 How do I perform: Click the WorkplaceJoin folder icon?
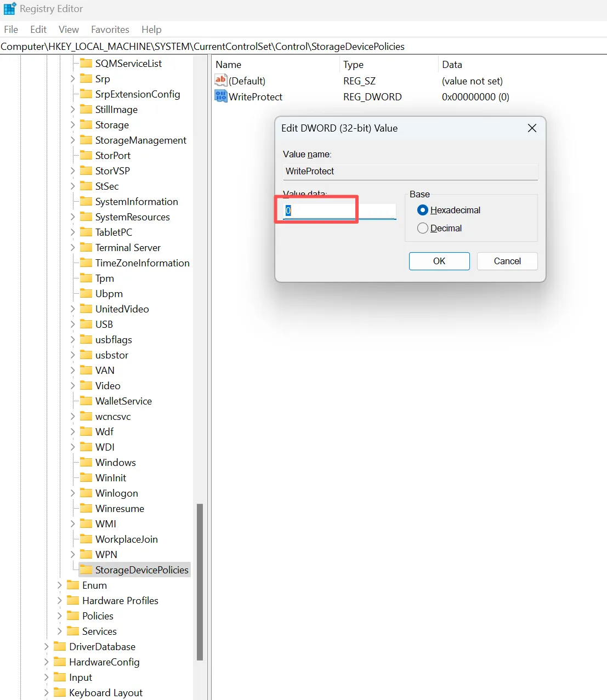pos(86,539)
